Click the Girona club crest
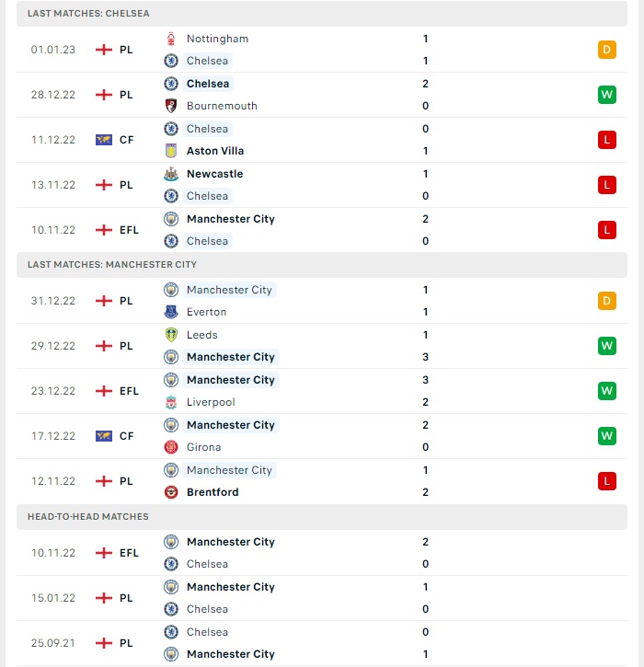 171,447
